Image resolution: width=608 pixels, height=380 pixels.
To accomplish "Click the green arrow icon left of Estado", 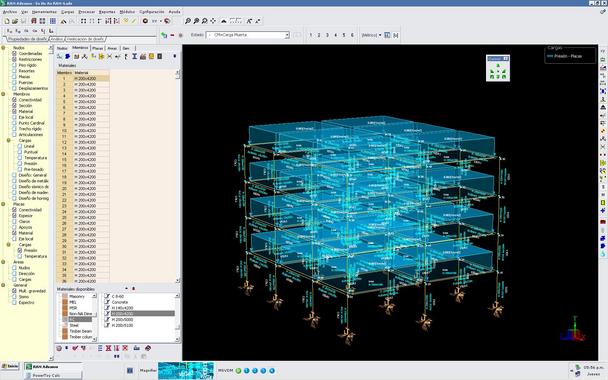I will [x=164, y=35].
